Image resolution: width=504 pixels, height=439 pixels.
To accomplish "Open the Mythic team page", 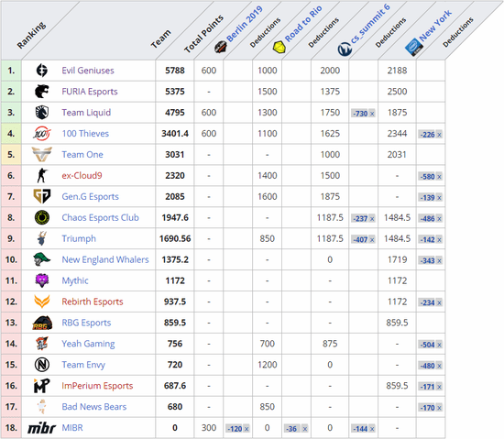I will 75,280.
